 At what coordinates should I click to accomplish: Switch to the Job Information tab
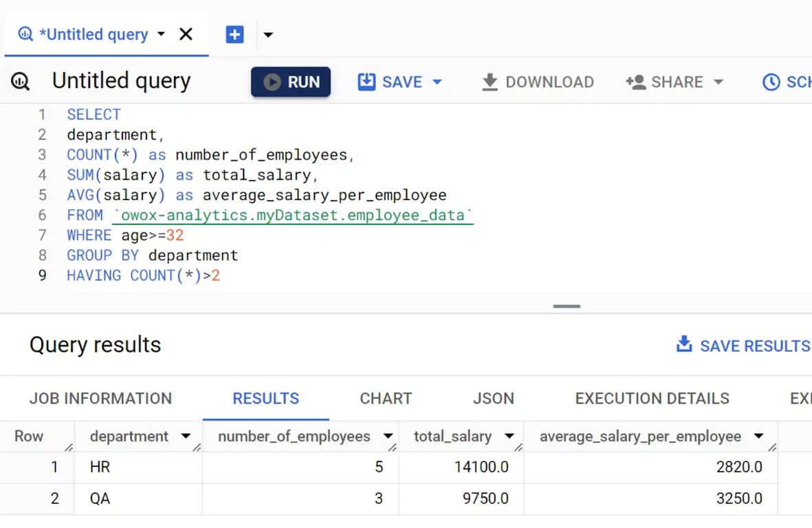click(x=100, y=398)
